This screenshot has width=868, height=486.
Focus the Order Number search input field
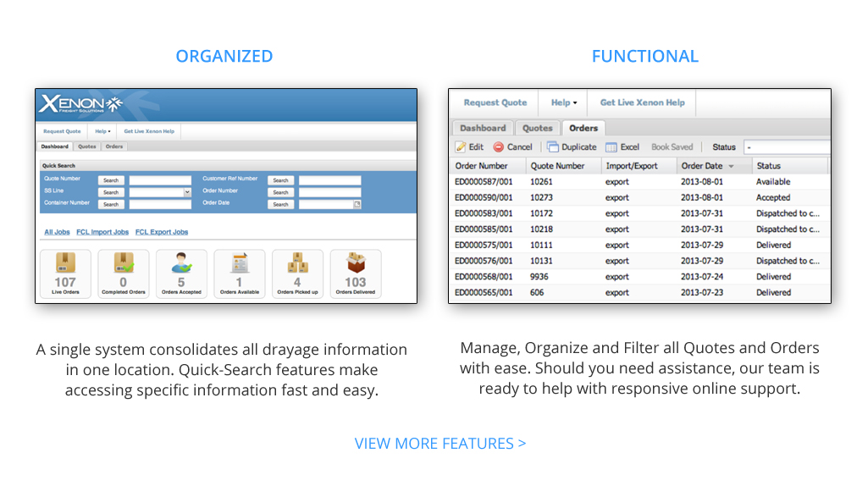[x=330, y=193]
